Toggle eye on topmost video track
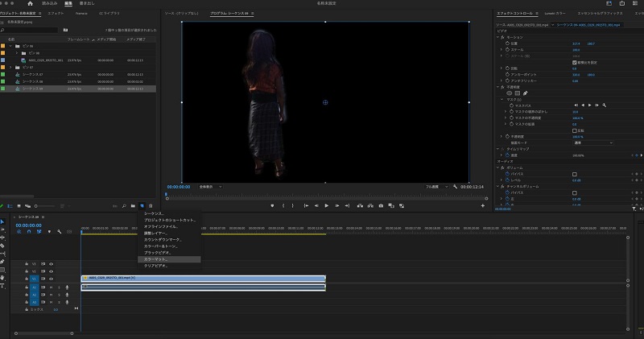The image size is (644, 339). coord(51,264)
